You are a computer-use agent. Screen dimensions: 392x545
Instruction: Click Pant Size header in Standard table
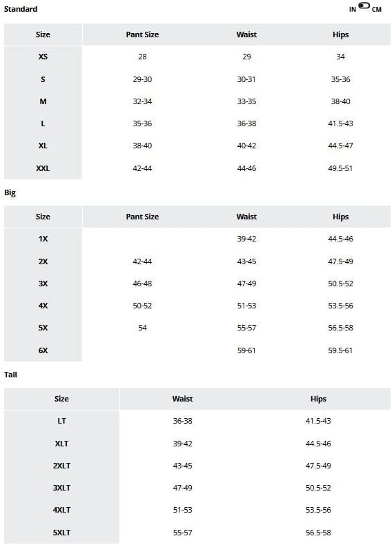(142, 34)
